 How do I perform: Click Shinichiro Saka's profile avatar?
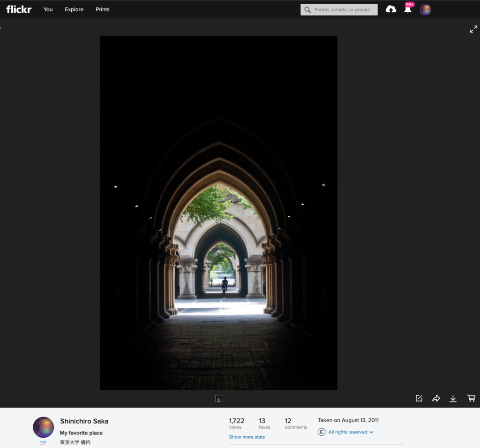point(43,427)
